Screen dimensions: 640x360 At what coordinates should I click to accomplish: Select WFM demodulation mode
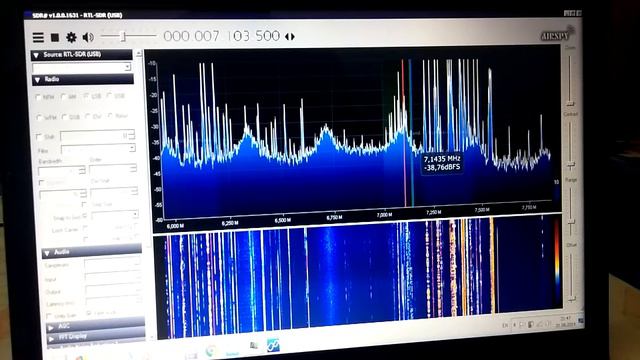click(x=47, y=117)
